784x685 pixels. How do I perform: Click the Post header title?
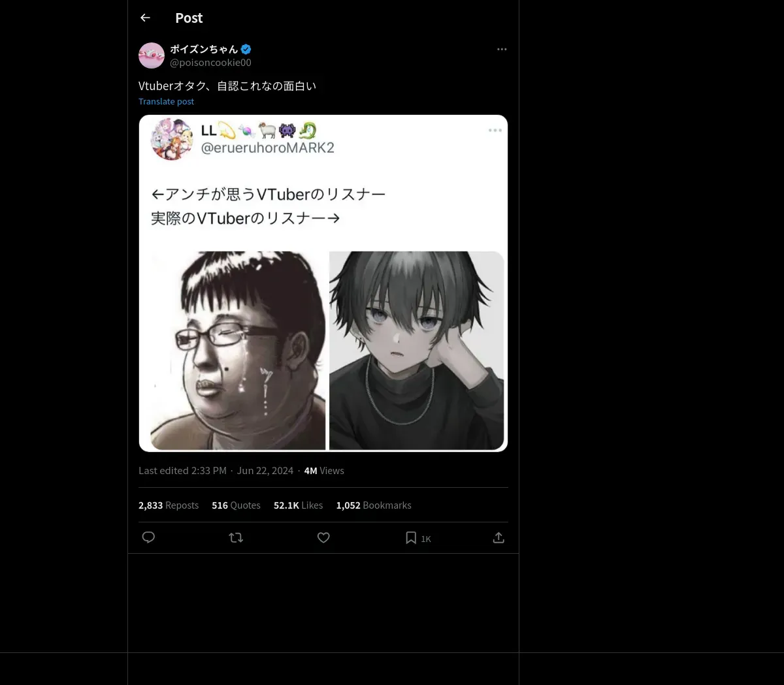(x=189, y=18)
